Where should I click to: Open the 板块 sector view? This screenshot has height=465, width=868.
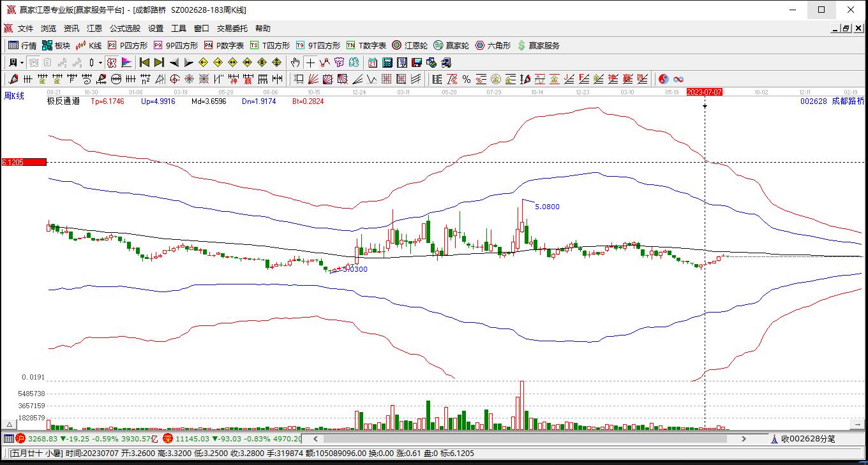tap(56, 45)
